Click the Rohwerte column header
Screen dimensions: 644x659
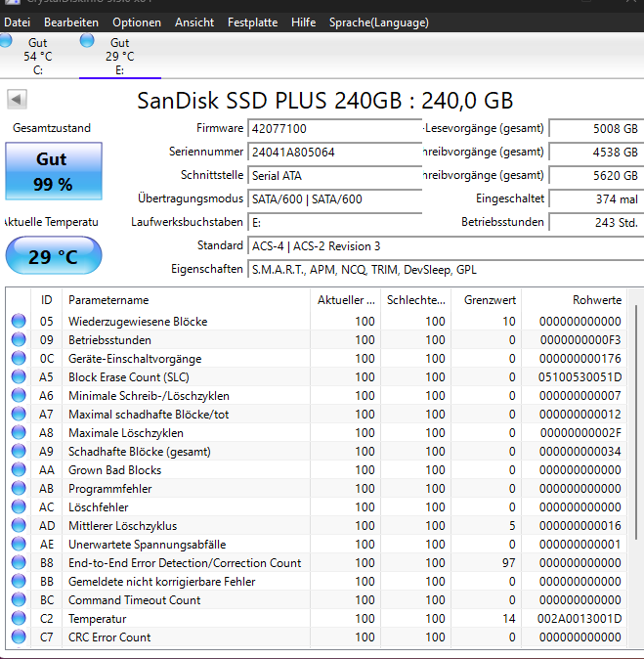point(575,300)
